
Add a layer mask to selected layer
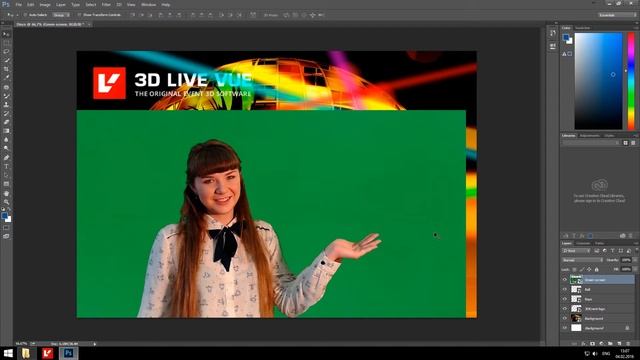[592, 344]
